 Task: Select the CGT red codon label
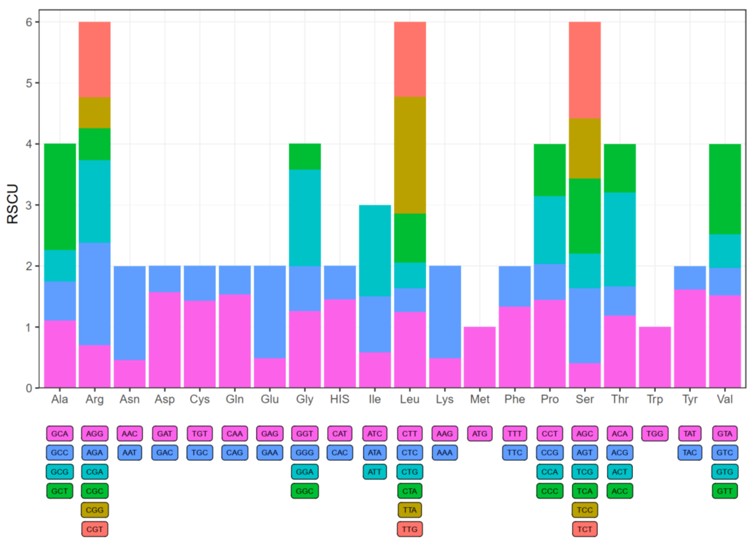(95, 529)
